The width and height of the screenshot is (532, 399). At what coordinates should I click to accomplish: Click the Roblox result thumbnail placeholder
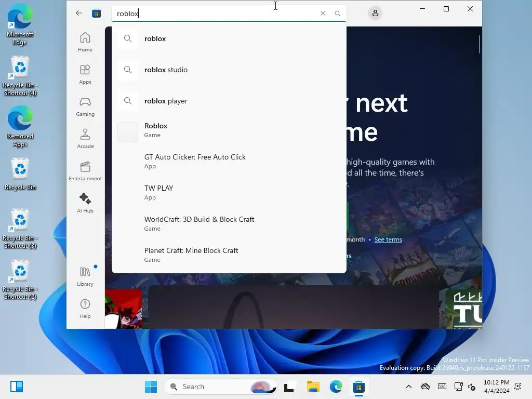[128, 132]
